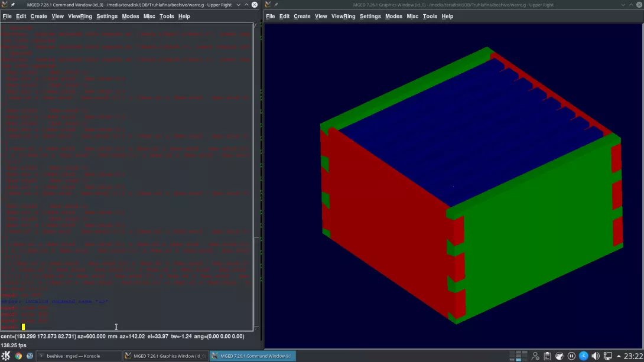Click the cent coordinates status text
The width and height of the screenshot is (644, 362).
38,336
